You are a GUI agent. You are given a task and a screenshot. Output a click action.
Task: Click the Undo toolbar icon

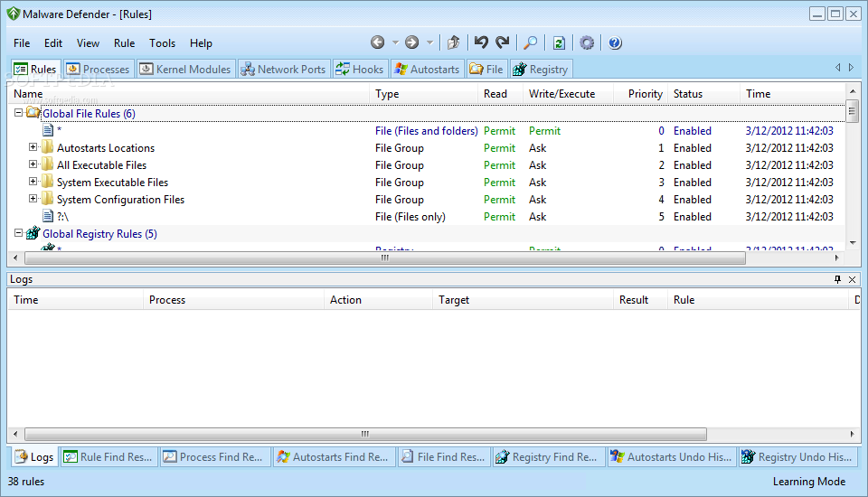tap(481, 42)
